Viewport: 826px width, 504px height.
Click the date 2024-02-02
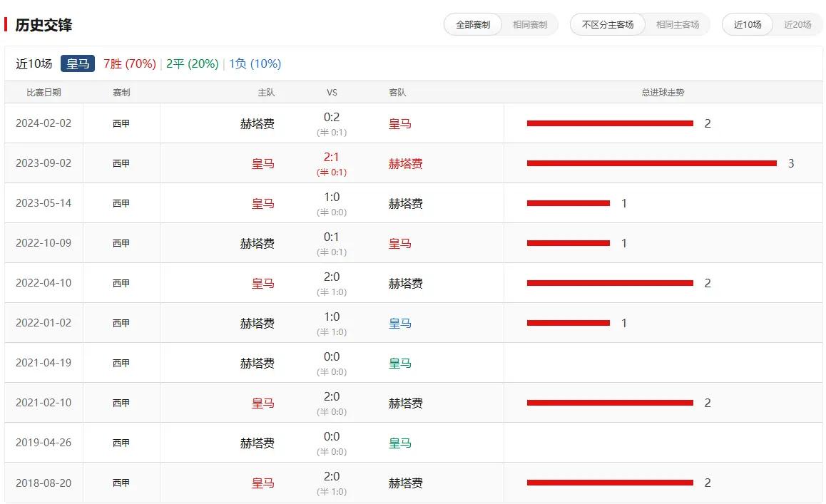coord(44,123)
